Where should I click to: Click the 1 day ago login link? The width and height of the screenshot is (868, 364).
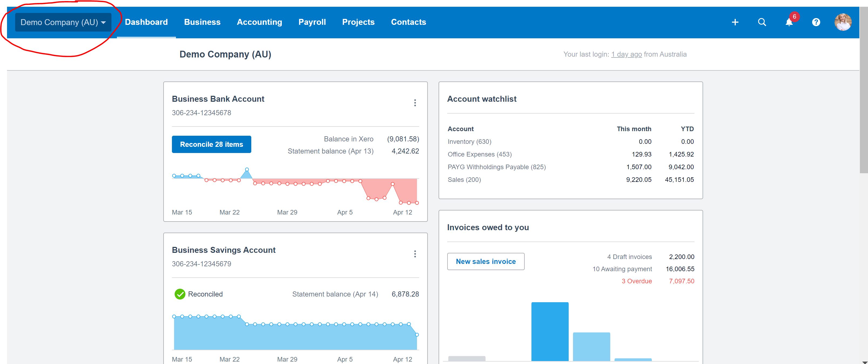click(x=626, y=54)
